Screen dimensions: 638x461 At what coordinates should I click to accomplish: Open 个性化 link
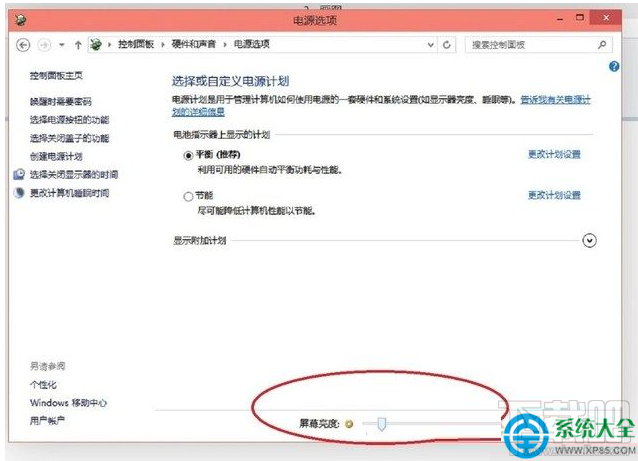[43, 385]
